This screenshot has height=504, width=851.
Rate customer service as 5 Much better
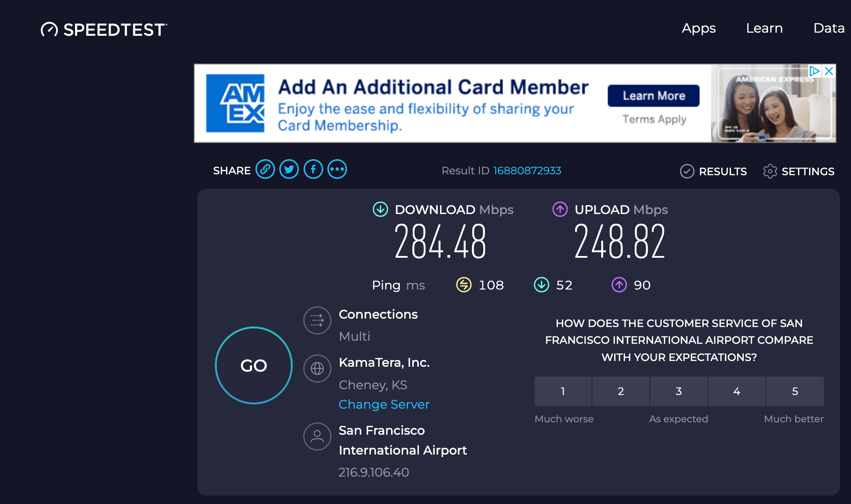tap(795, 391)
